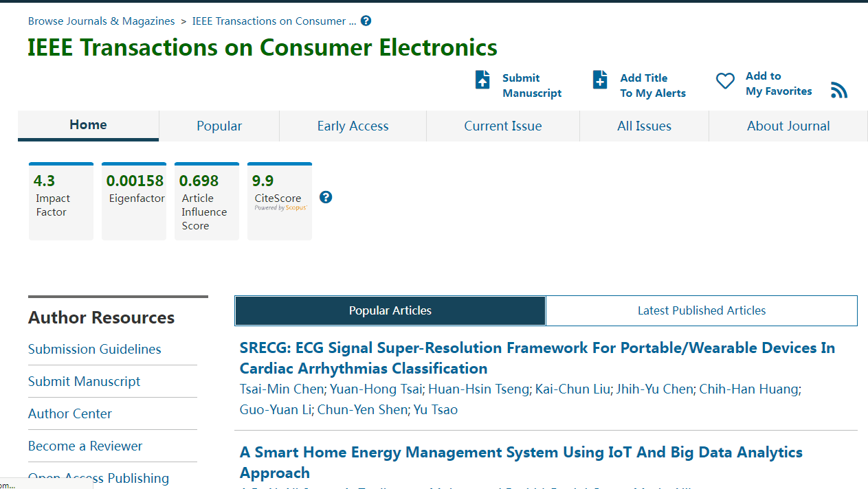
Task: Click author Chih-Han Huang
Action: tap(749, 389)
